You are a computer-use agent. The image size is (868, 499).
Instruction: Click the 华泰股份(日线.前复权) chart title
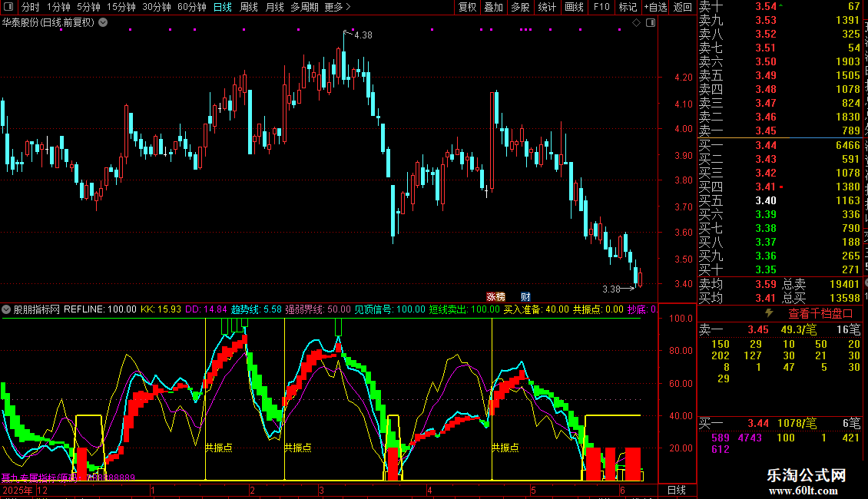tap(48, 23)
